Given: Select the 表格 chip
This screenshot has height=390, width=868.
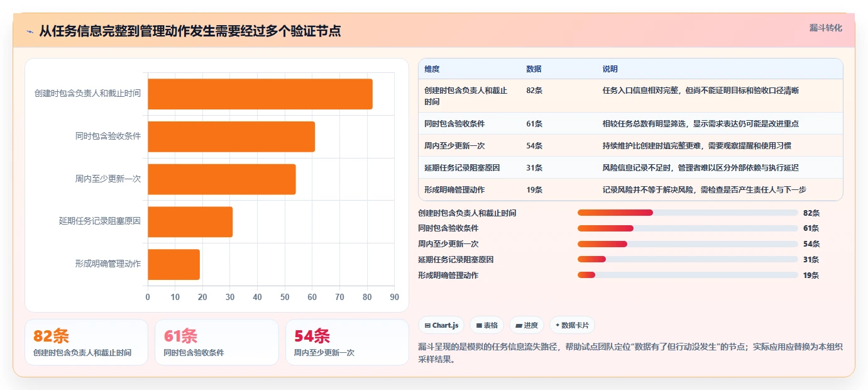Looking at the screenshot, I should coord(486,325).
